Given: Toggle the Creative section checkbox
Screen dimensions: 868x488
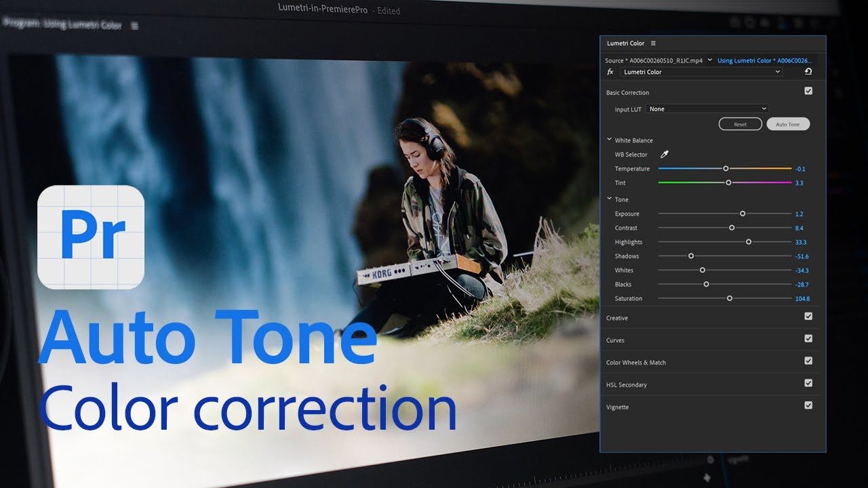Looking at the screenshot, I should pyautogui.click(x=808, y=317).
